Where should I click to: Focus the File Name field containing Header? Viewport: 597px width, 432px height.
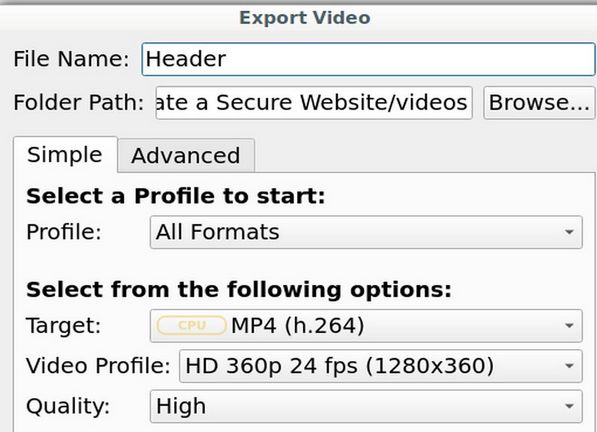[368, 59]
